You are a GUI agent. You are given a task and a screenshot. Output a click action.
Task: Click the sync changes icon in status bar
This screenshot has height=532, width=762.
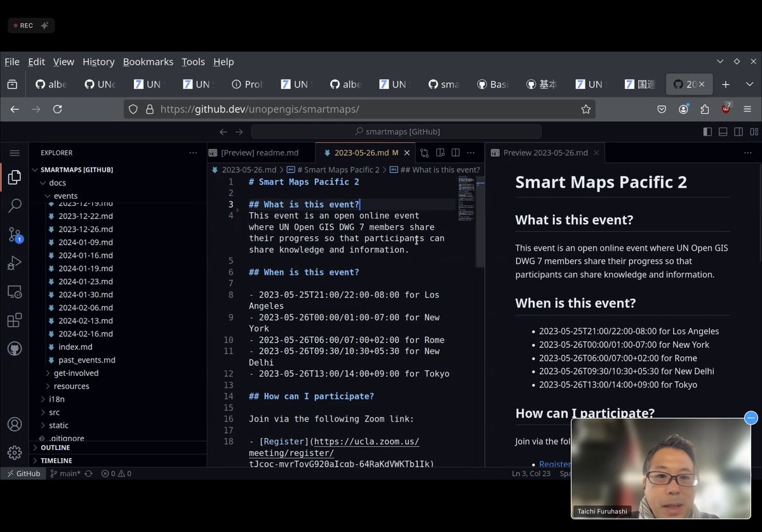coord(88,474)
